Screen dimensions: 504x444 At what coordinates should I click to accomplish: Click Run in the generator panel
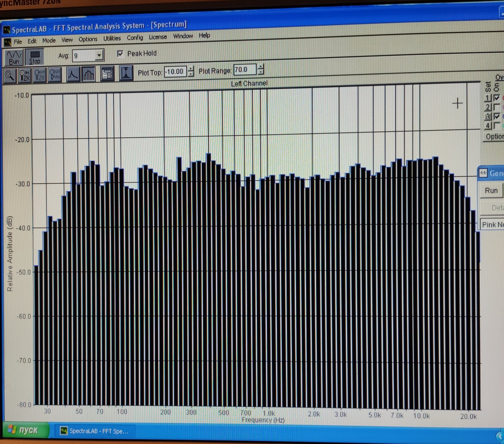pyautogui.click(x=491, y=191)
